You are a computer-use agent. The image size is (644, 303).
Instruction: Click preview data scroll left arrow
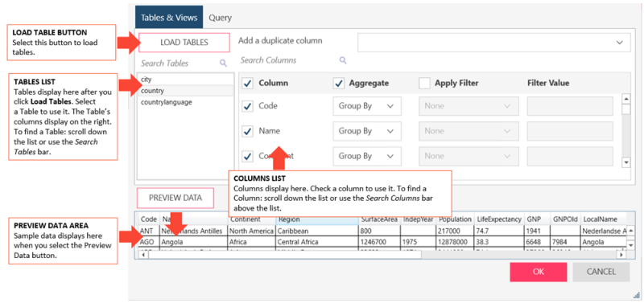coord(143,255)
